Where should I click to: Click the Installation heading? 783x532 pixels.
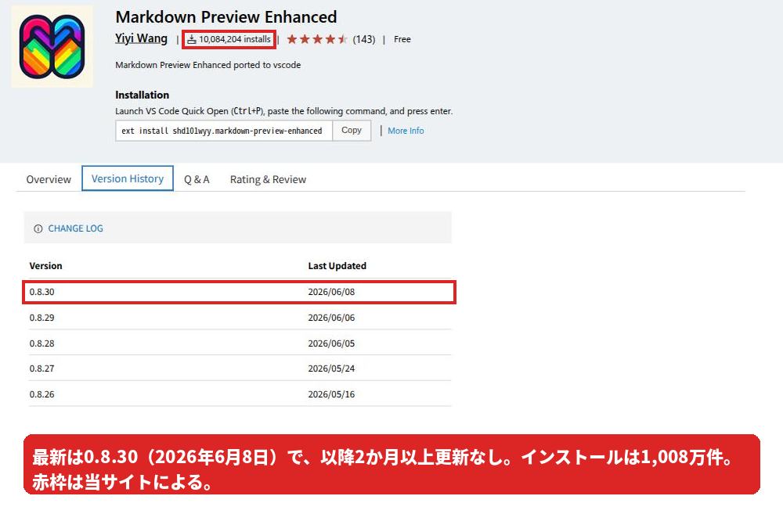(x=143, y=95)
